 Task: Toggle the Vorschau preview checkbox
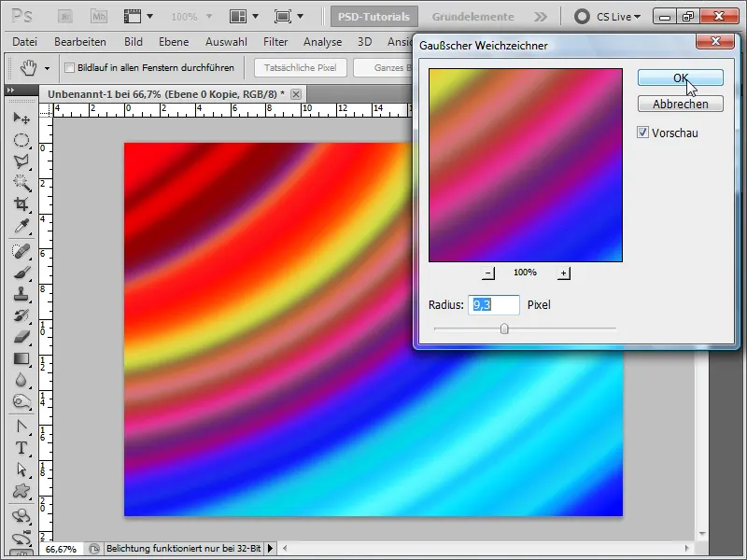(642, 133)
